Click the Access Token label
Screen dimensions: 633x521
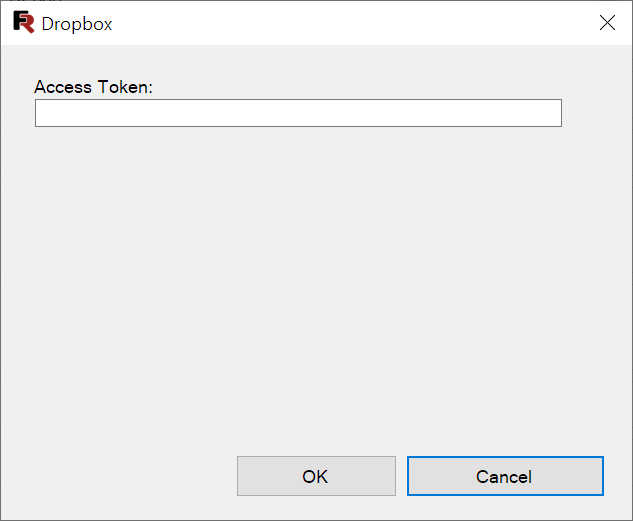pos(94,87)
